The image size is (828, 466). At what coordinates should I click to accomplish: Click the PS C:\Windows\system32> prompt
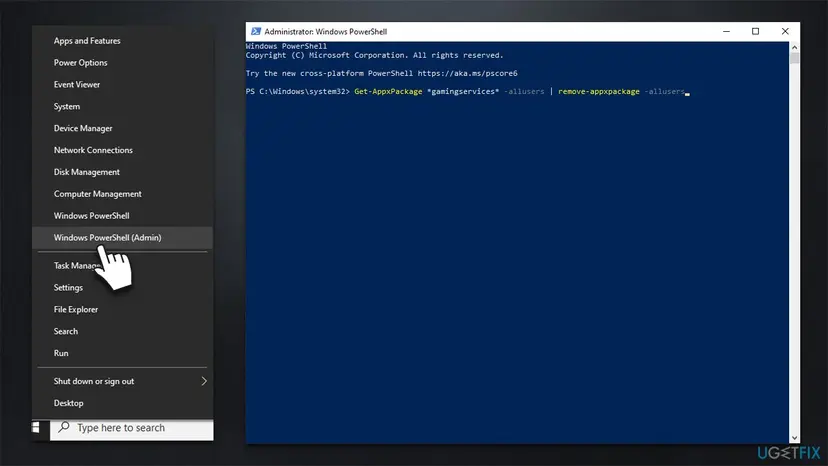coord(298,91)
